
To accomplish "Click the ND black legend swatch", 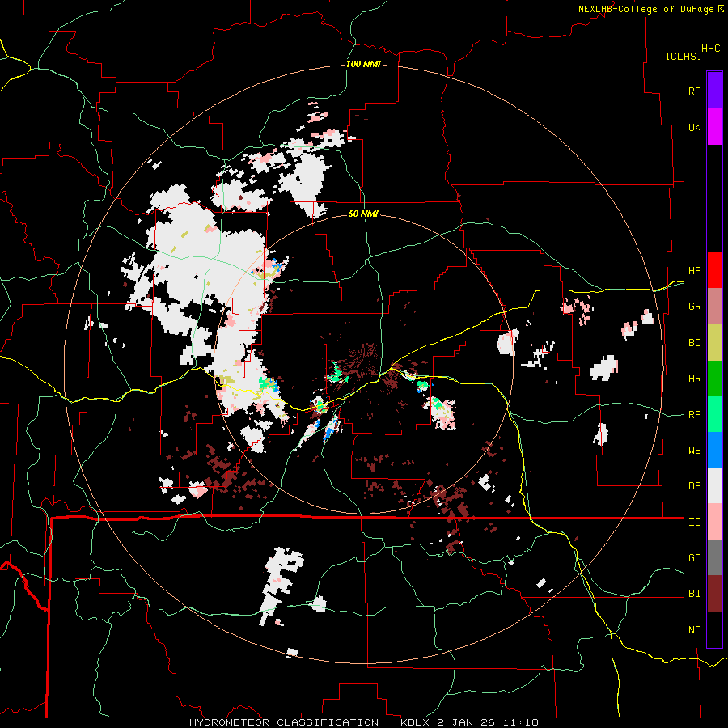I will click(x=714, y=629).
